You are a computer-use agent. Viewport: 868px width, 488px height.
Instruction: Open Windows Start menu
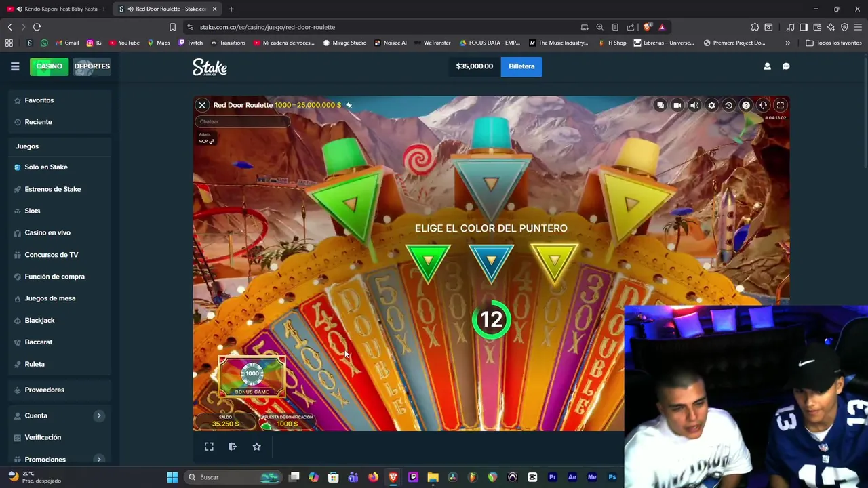click(172, 477)
